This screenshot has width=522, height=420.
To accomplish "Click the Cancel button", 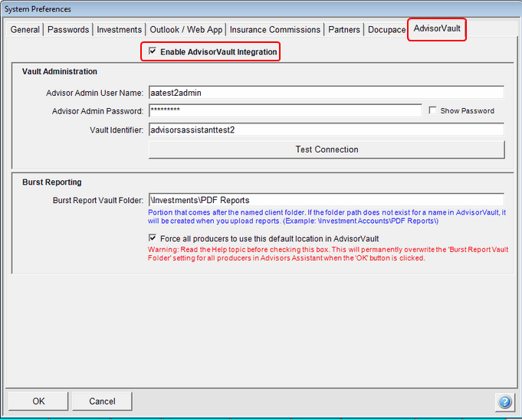I will (102, 401).
